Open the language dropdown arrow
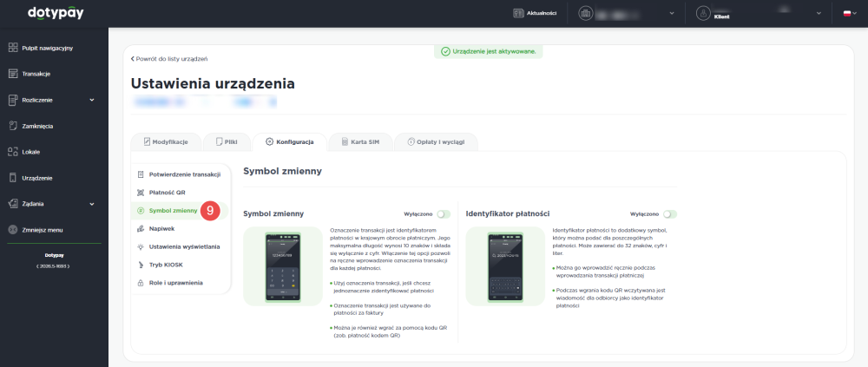868x367 pixels. click(x=855, y=13)
